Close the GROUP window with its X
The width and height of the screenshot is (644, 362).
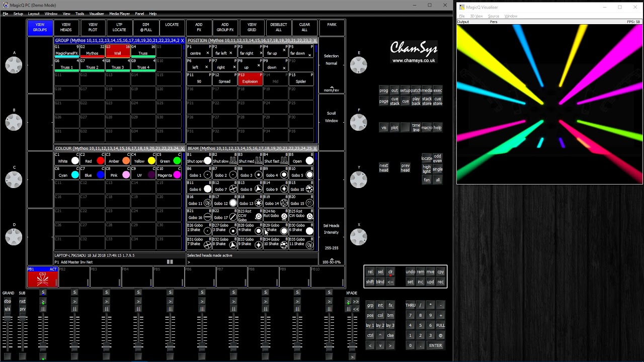182,40
